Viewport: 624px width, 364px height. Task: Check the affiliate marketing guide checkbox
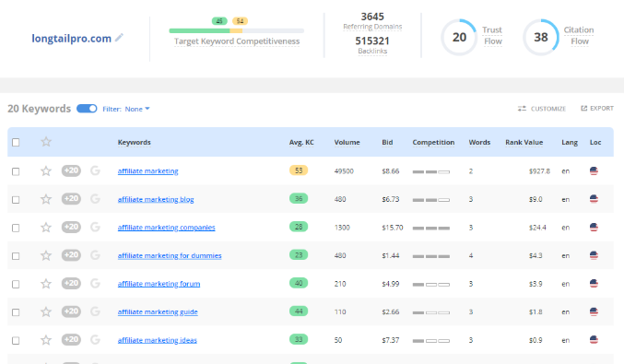[16, 312]
